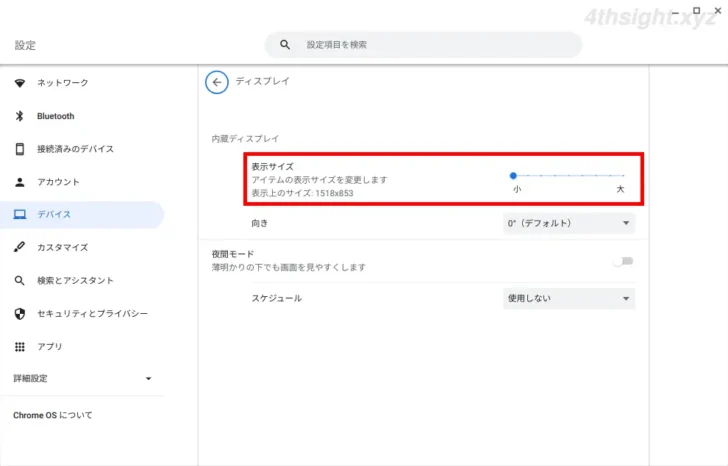
Task: Maximize the settings window
Action: point(696,10)
